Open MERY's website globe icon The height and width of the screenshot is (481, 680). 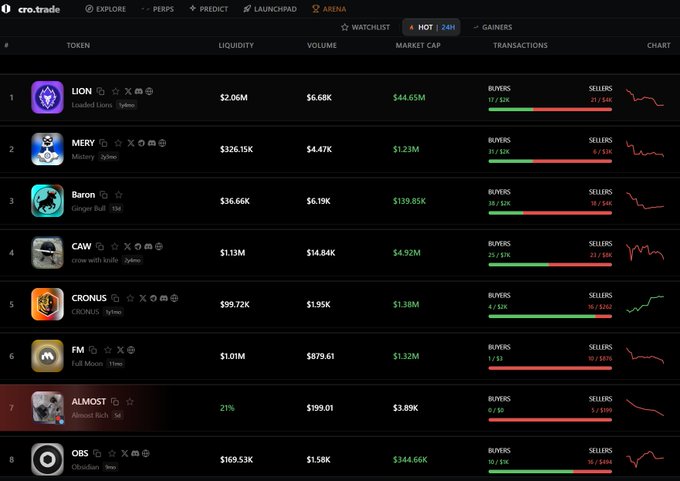pos(162,143)
